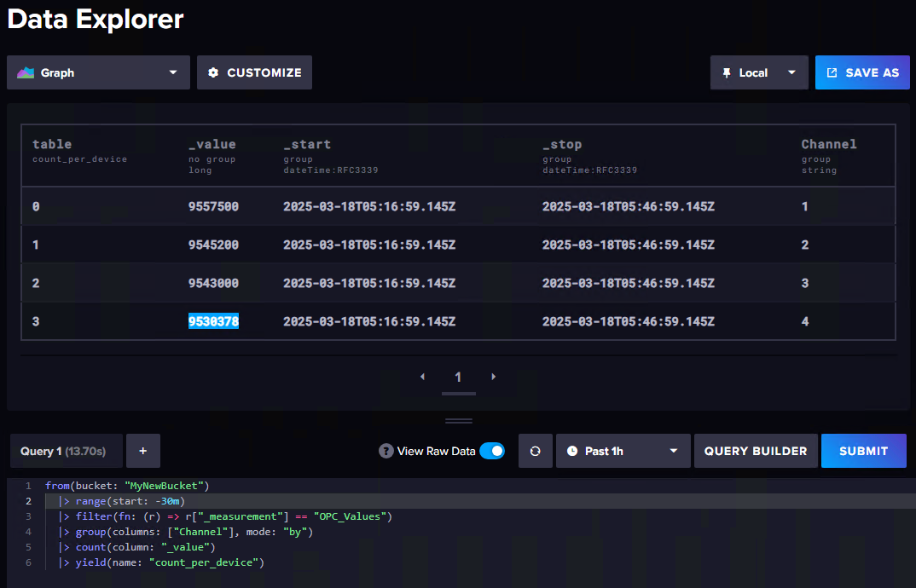
Task: Go to next page arrow in pagination
Action: point(493,377)
